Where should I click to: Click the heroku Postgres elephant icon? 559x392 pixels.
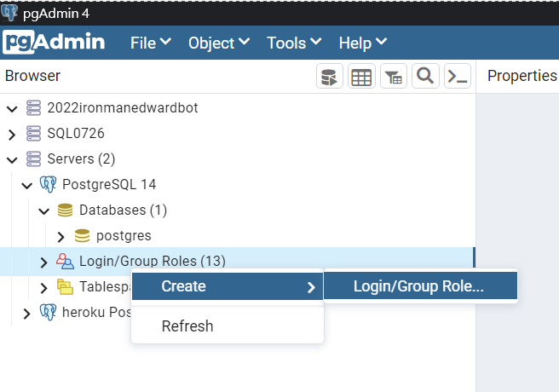coord(48,312)
